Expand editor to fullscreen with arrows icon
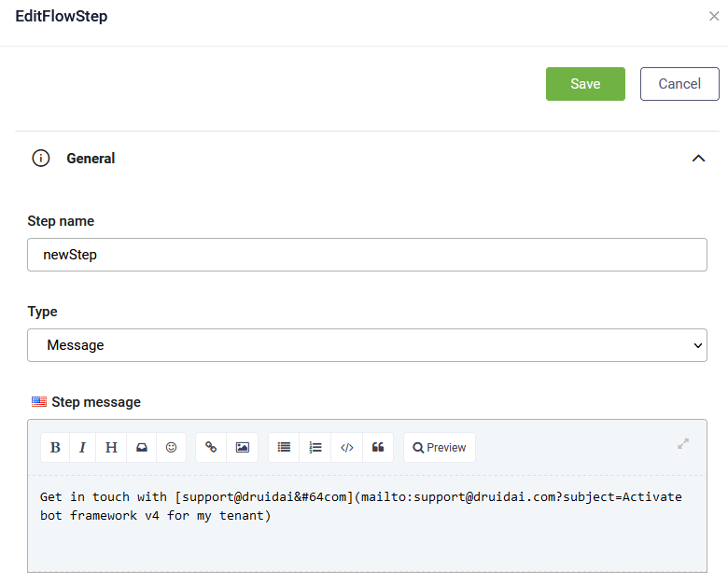728x585 pixels. click(x=683, y=444)
